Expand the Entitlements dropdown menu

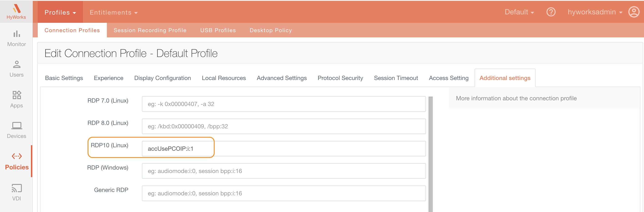(113, 12)
